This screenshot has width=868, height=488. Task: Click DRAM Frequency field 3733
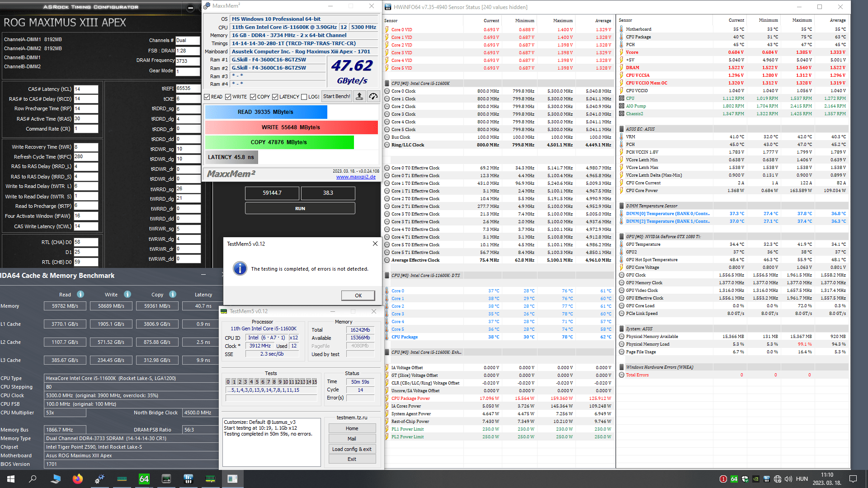point(188,61)
